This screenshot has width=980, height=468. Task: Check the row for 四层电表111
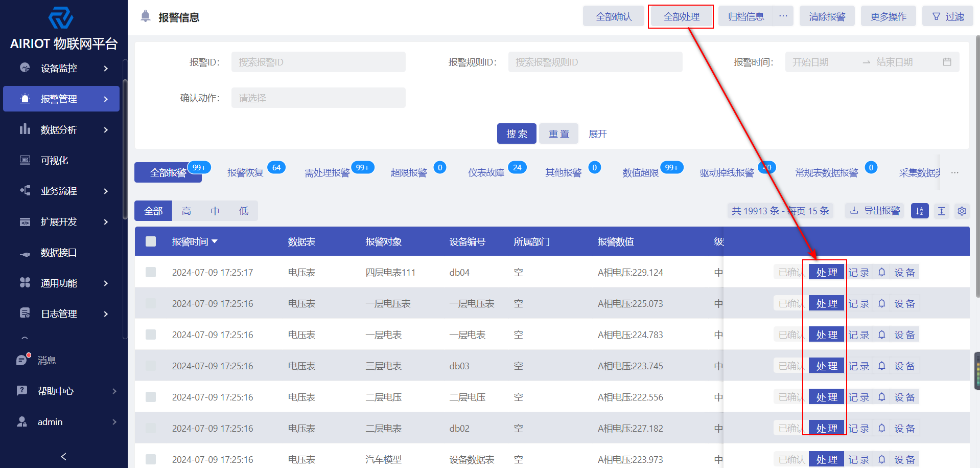pos(151,272)
